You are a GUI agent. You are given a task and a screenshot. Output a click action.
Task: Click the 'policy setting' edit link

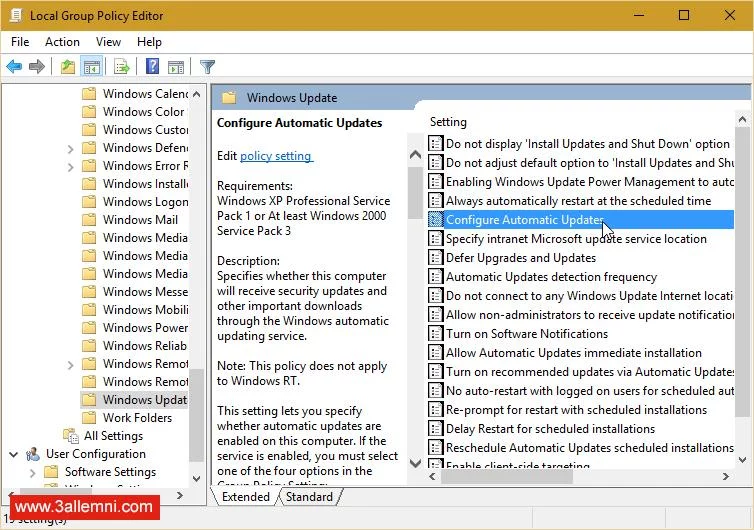[276, 156]
